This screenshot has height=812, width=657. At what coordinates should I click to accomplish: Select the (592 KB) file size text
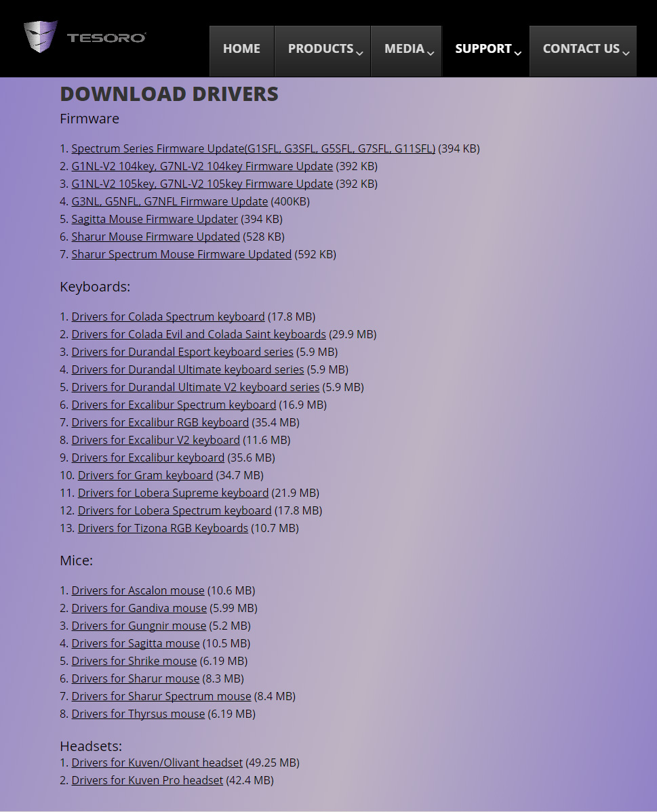[315, 254]
